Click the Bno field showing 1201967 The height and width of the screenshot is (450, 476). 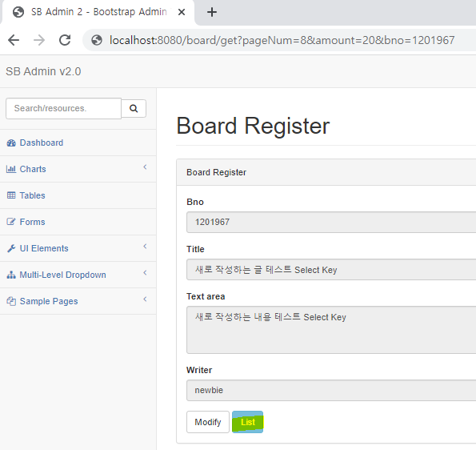[x=331, y=222]
